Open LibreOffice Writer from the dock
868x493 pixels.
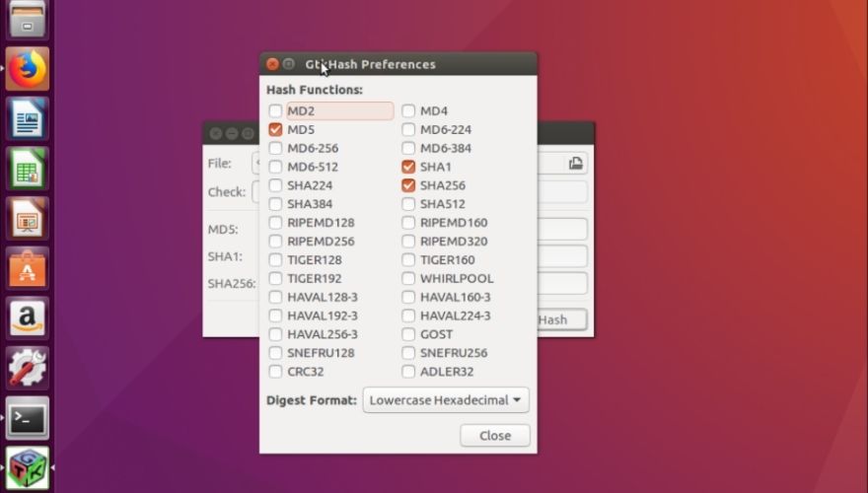pyautogui.click(x=28, y=118)
